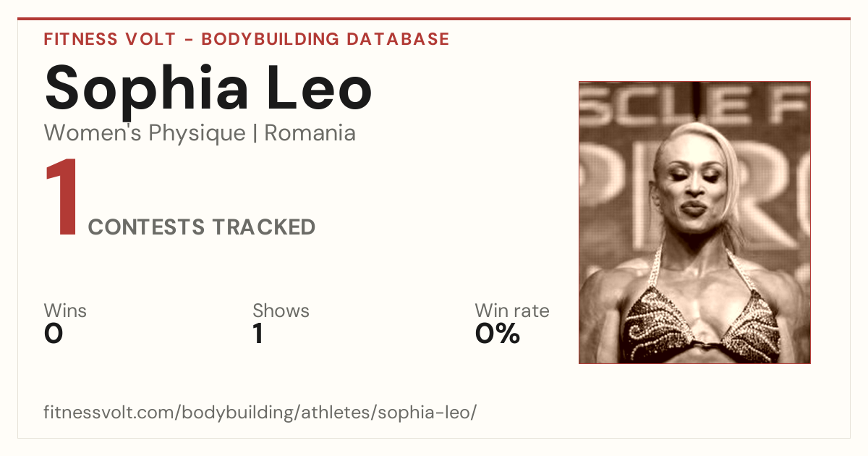Select the 0% win rate value
Image resolution: width=868 pixels, height=456 pixels.
498,334
